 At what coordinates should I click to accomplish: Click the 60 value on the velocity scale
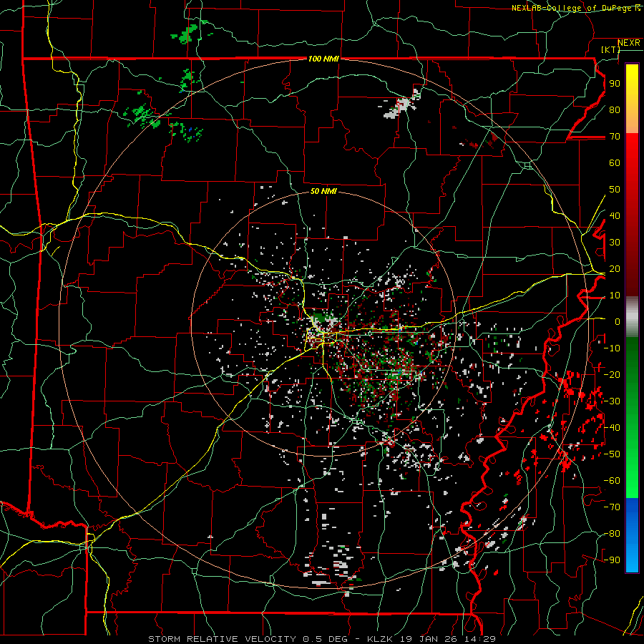(615, 162)
